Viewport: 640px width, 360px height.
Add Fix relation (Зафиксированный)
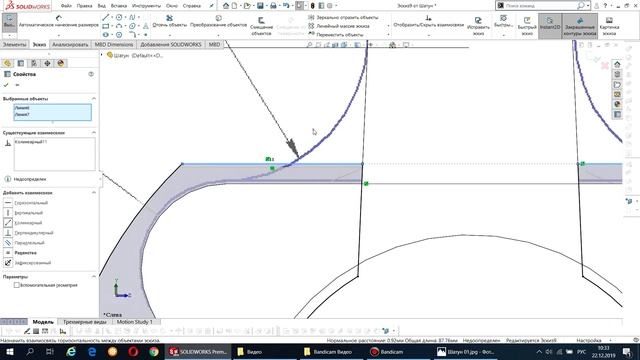[x=28, y=263]
